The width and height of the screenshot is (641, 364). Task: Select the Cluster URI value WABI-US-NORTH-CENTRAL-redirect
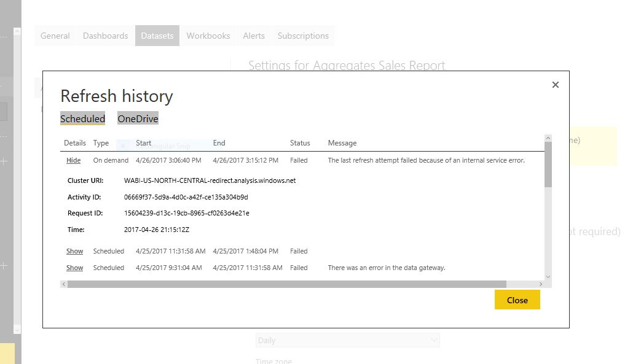[210, 180]
